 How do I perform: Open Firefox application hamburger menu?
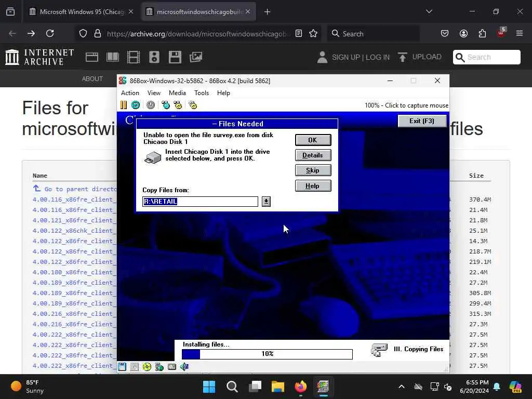tap(520, 33)
